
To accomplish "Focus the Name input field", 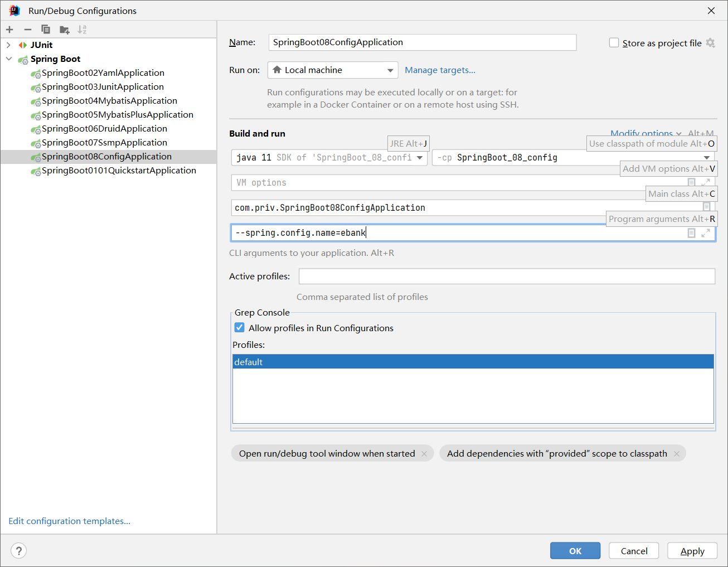I will [x=423, y=42].
